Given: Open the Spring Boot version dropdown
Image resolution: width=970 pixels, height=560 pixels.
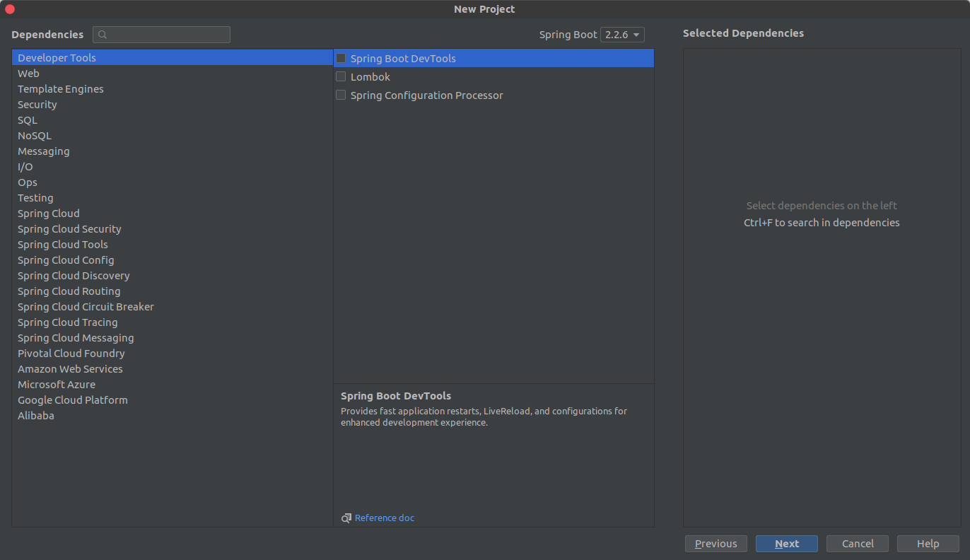Looking at the screenshot, I should click(x=622, y=35).
